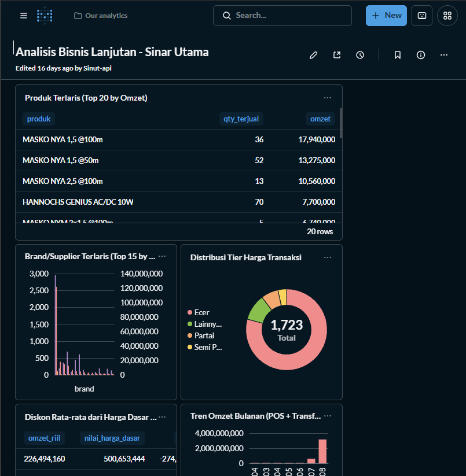
Task: Click the 226,494,160 omzet_riil value
Action: [x=45, y=459]
